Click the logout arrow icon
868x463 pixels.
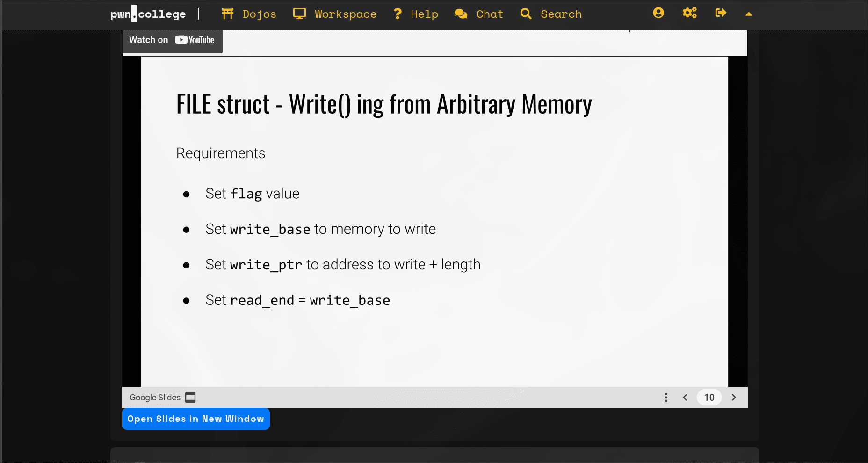(x=721, y=13)
